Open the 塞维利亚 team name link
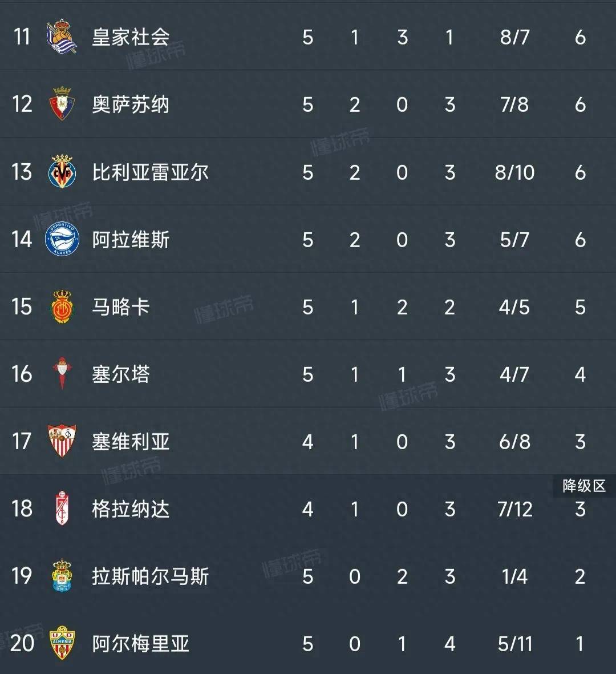616x674 pixels. [131, 441]
